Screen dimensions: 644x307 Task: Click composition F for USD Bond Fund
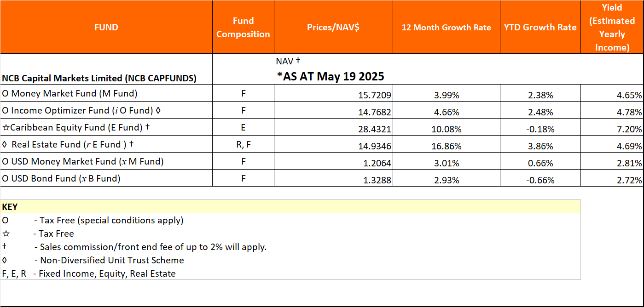243,178
